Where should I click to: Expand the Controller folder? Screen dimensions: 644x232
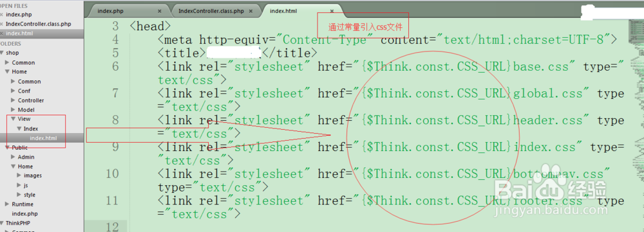click(13, 100)
